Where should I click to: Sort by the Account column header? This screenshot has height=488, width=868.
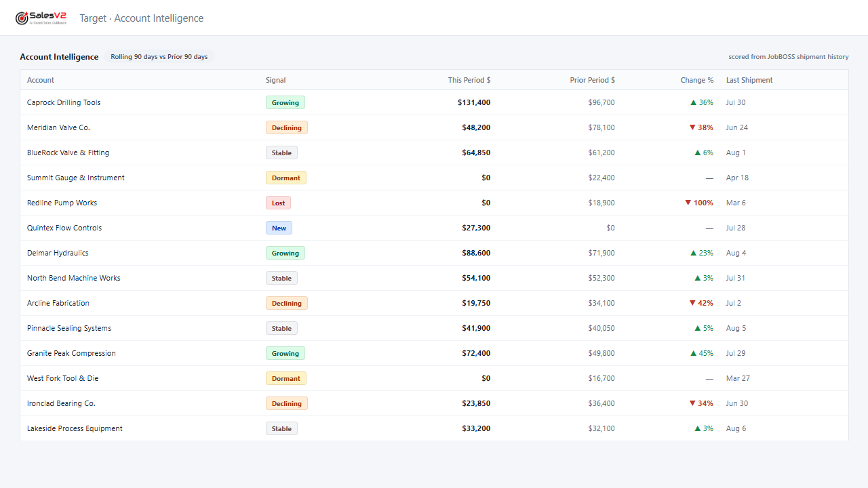point(41,80)
